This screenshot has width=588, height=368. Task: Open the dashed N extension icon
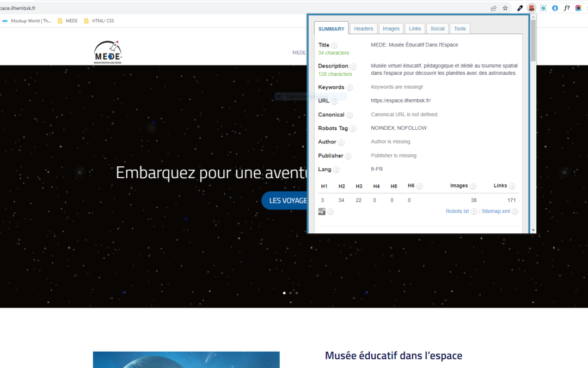(543, 8)
